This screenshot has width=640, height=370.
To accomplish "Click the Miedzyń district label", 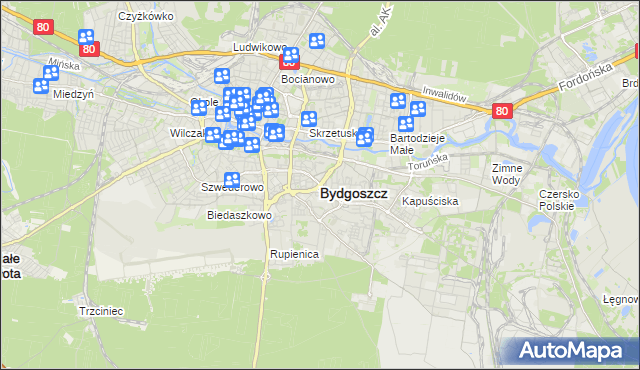I will (x=73, y=94).
